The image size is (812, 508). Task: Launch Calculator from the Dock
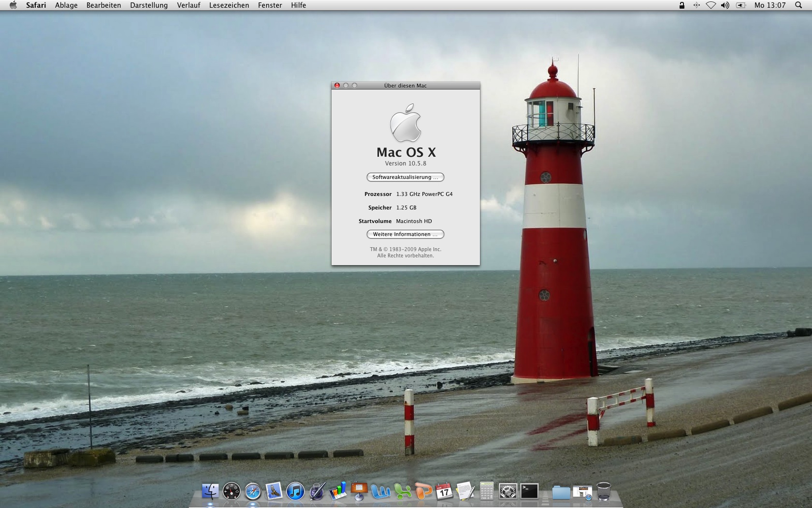[487, 492]
